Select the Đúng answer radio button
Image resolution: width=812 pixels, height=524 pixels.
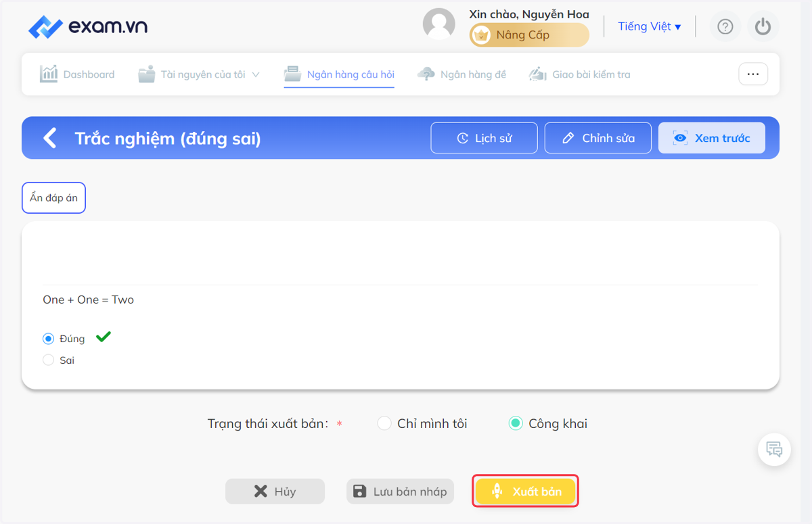[x=48, y=339]
